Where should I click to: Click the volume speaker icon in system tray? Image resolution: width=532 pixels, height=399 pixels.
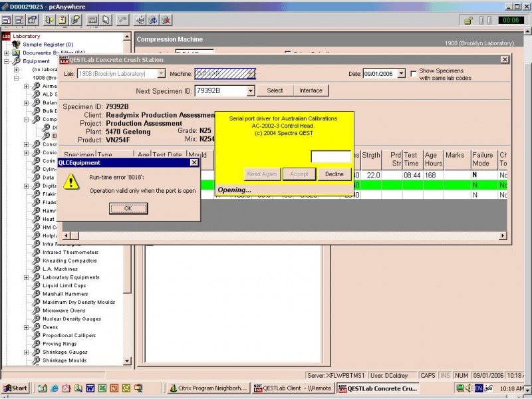pos(468,388)
